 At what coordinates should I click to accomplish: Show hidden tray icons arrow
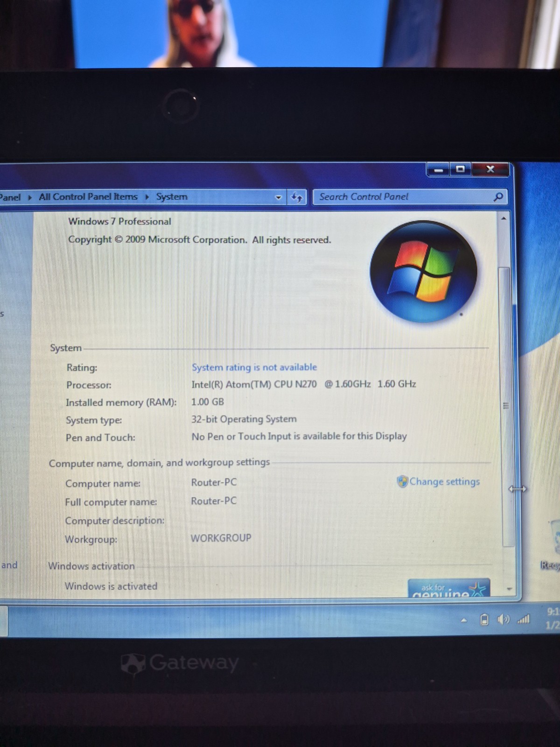coord(464,620)
